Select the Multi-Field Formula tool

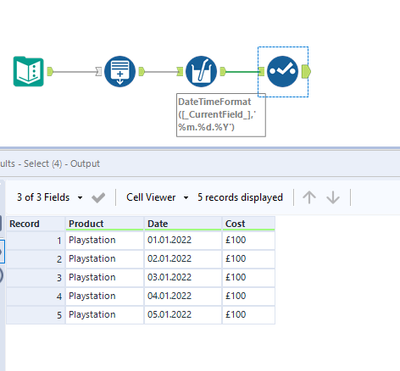(201, 71)
